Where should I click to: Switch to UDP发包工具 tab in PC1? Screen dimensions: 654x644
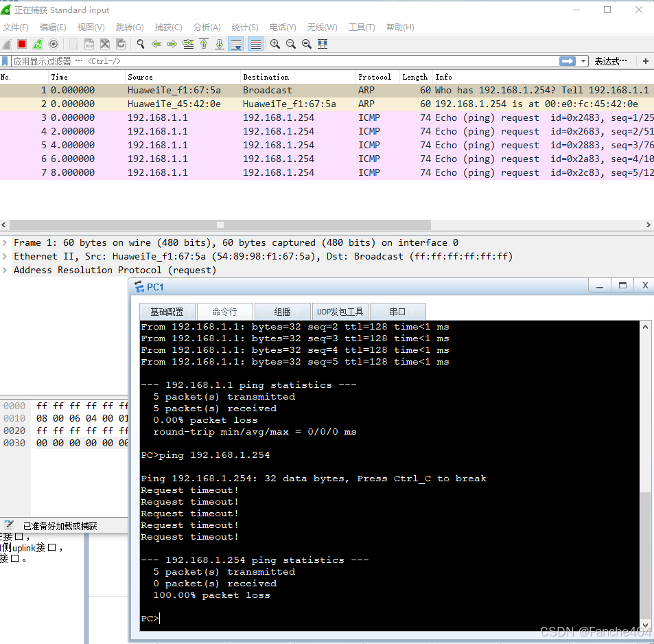[340, 312]
